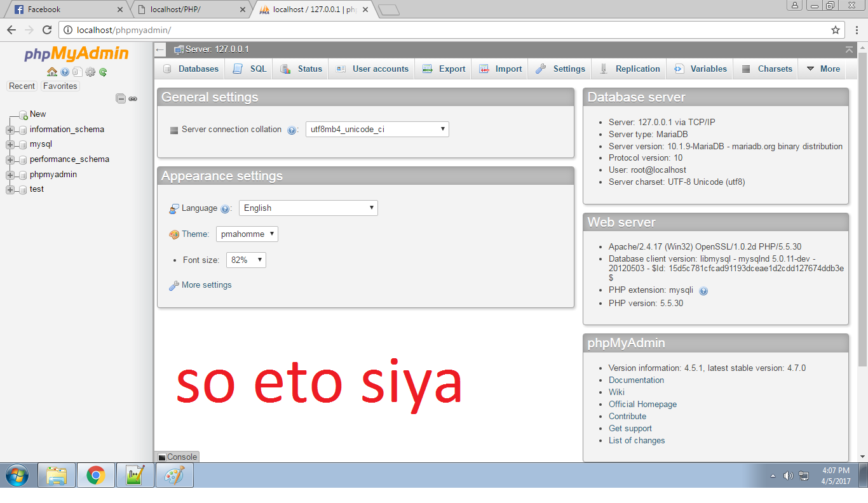Expand the mysql database tree
Screen dimensions: 868x503
[10, 144]
